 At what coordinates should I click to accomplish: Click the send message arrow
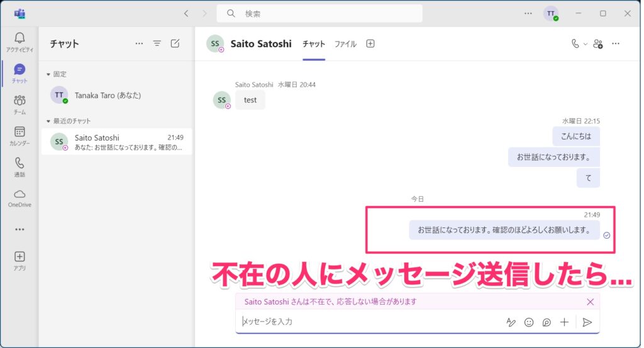[x=587, y=322]
